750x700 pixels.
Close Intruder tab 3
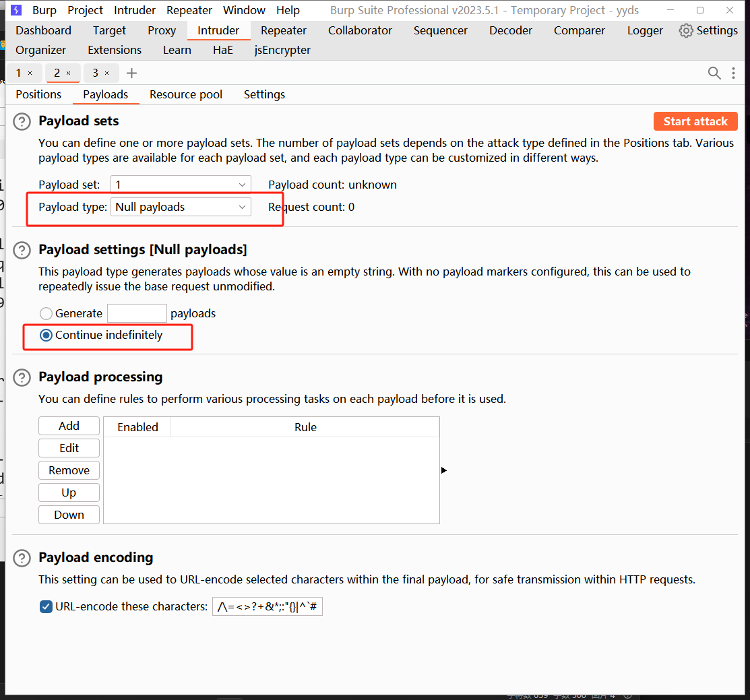coord(106,73)
